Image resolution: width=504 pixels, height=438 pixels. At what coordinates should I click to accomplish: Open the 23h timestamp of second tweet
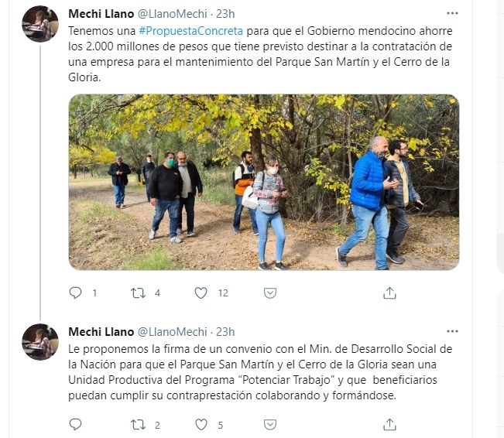click(x=225, y=332)
